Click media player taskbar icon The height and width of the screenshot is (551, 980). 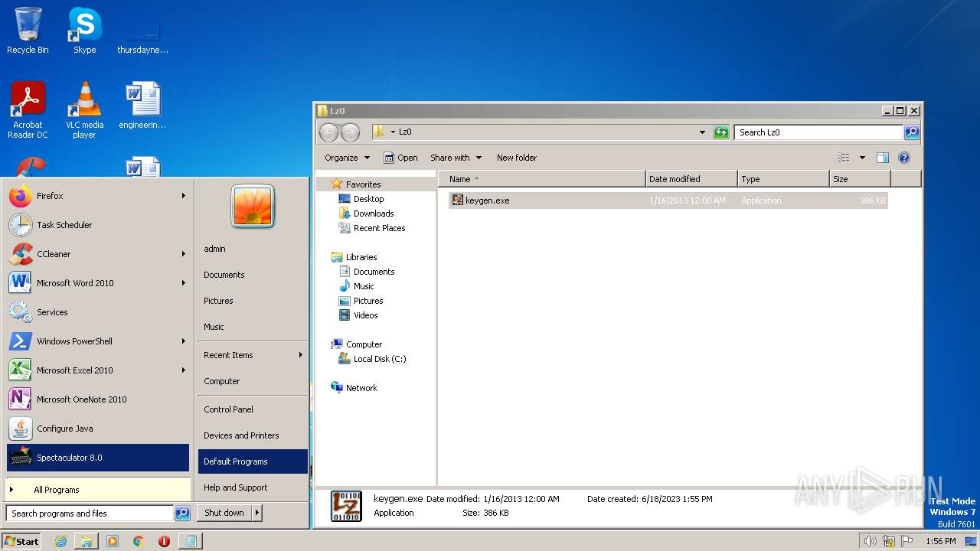point(113,541)
